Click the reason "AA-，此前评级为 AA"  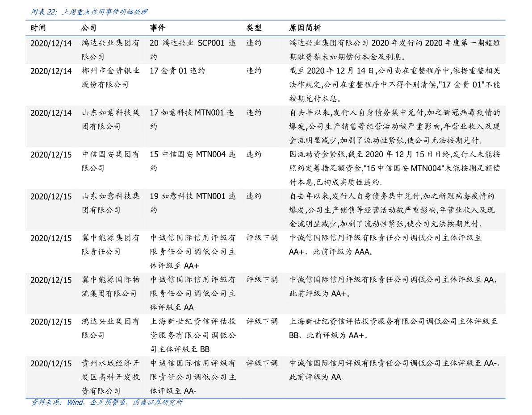(x=394, y=370)
